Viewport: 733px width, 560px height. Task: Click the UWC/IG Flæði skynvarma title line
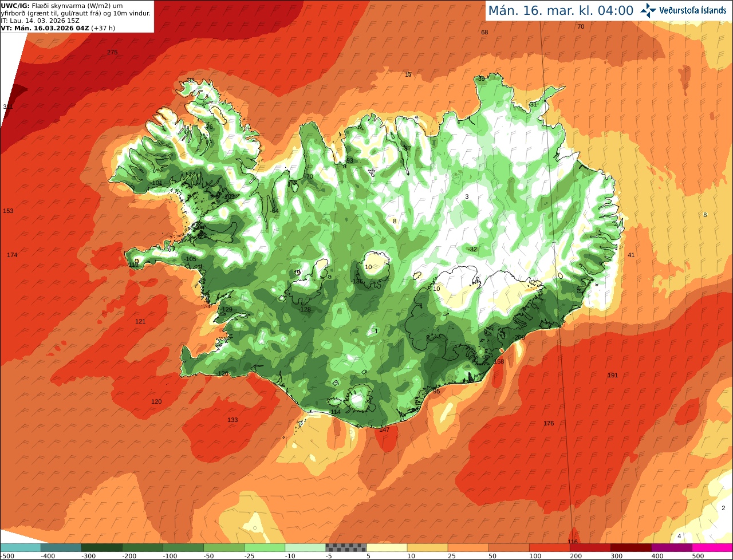[61, 6]
